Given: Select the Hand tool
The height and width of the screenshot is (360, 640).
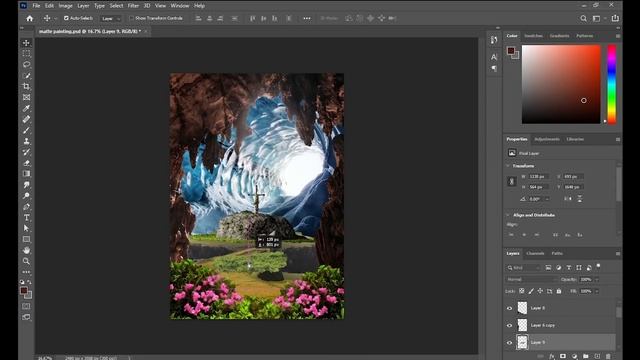Looking at the screenshot, I should [27, 250].
